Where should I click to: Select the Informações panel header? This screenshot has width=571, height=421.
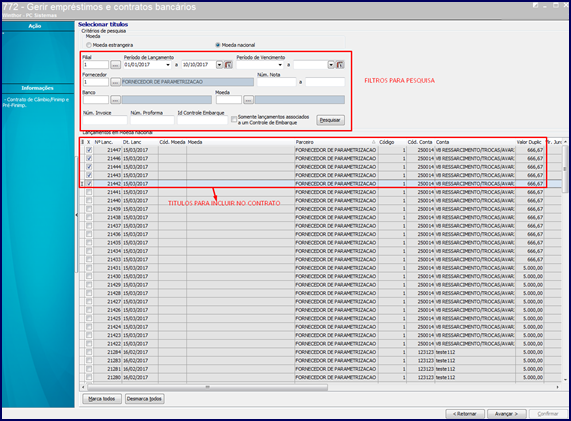(38, 88)
